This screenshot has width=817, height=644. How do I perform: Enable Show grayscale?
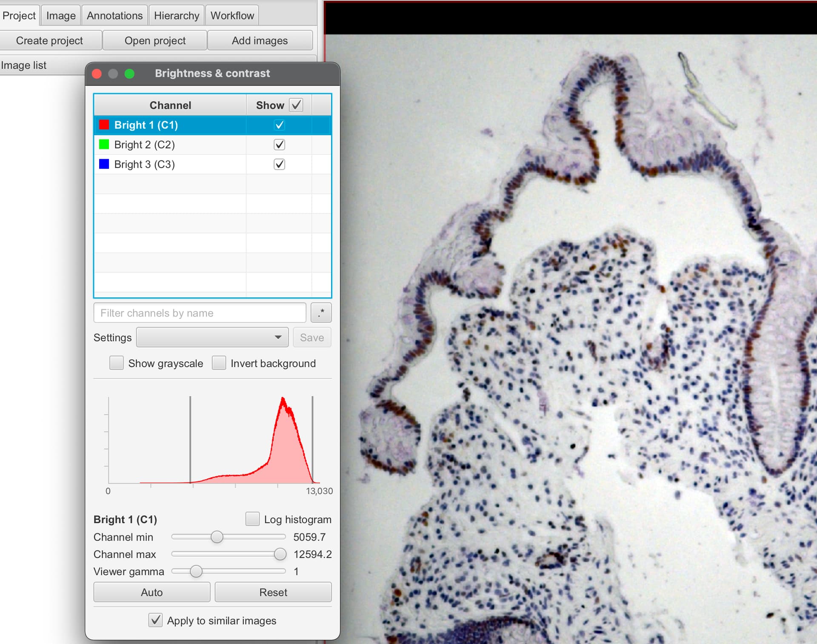tap(116, 363)
